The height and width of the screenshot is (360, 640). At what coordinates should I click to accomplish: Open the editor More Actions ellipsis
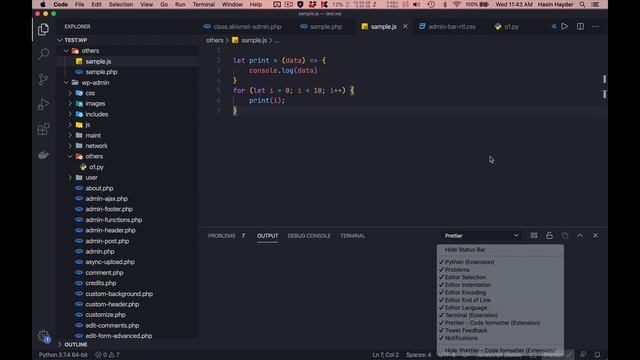click(x=596, y=27)
